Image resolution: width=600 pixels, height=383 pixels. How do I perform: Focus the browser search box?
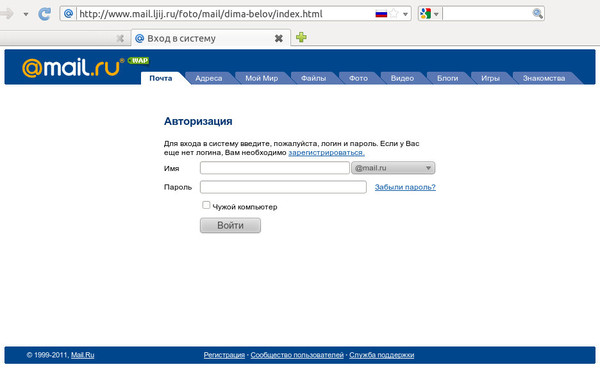[x=487, y=14]
